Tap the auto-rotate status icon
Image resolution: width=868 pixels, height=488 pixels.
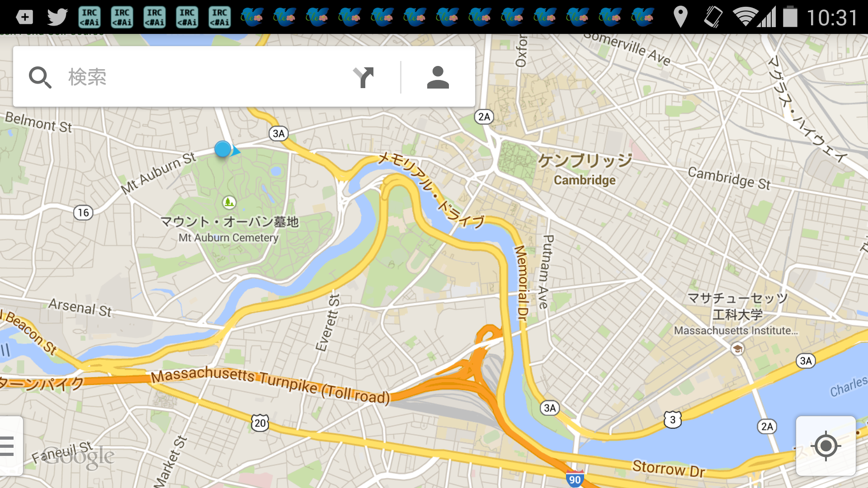(x=713, y=17)
